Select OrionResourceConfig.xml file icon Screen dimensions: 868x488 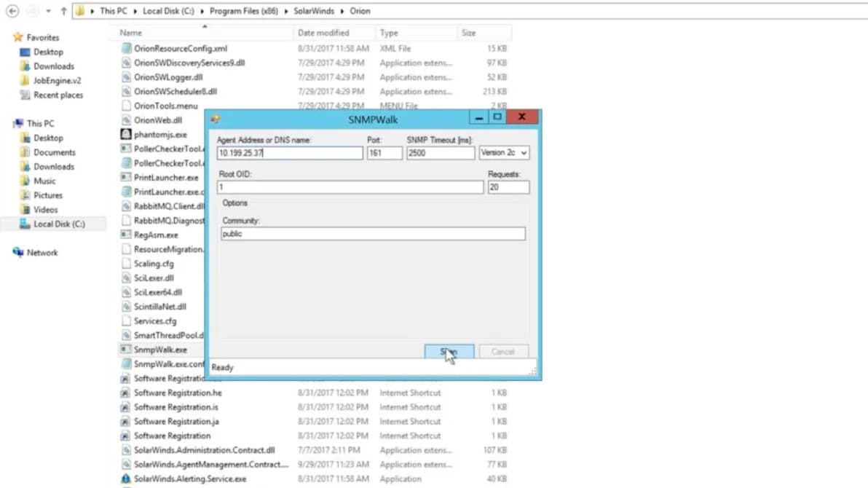126,49
